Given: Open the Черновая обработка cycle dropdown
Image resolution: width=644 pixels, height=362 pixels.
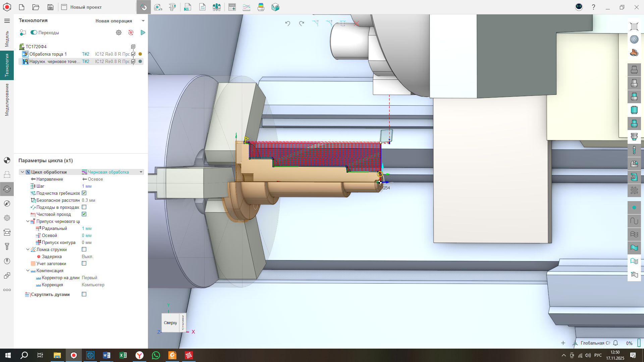Looking at the screenshot, I should point(141,172).
